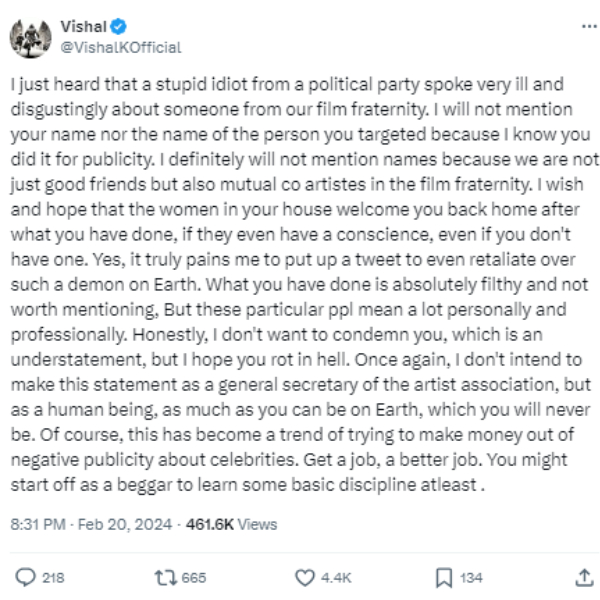Click the 665 reposts count
The height and width of the screenshot is (600, 600).
[x=194, y=578]
